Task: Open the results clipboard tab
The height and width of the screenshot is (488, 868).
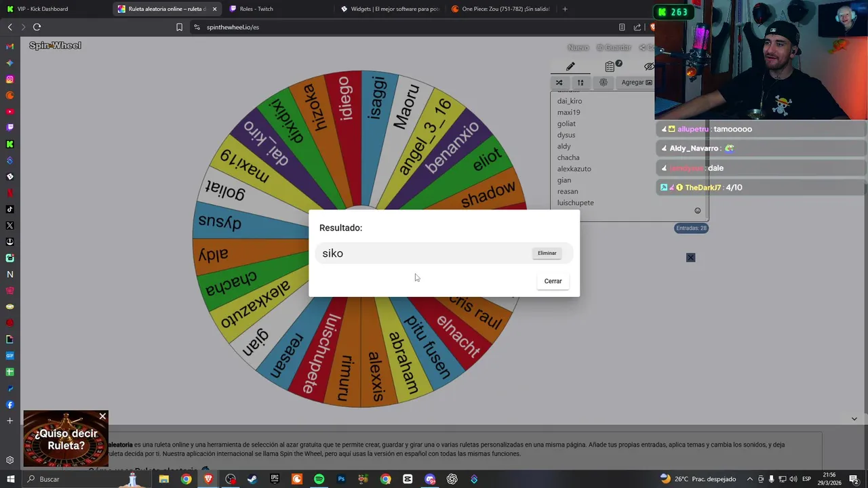Action: (x=610, y=66)
